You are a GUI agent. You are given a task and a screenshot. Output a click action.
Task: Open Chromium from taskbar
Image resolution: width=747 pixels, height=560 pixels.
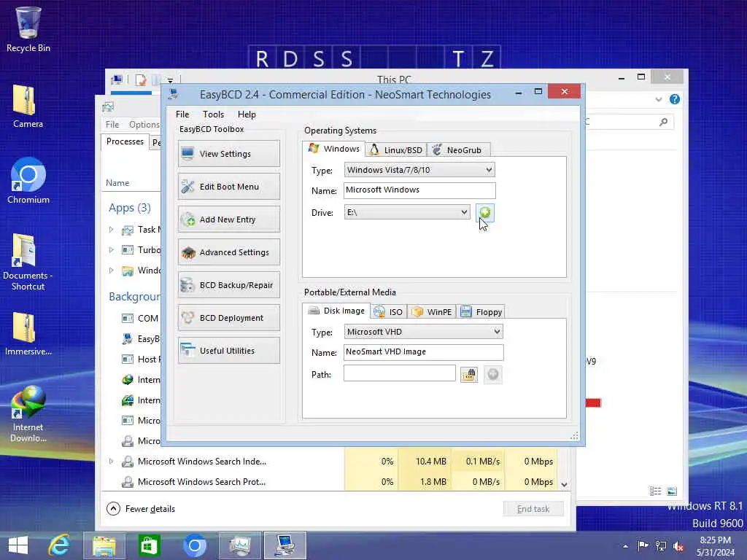coord(194,545)
